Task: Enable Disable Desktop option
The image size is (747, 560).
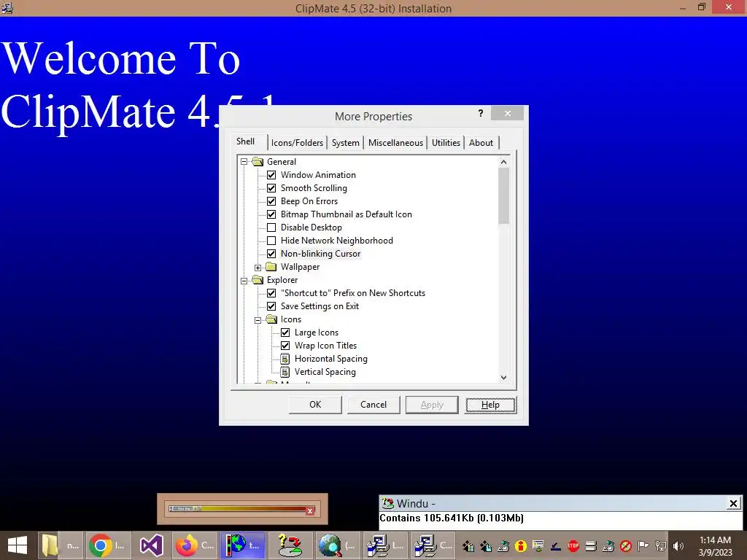Action: [271, 227]
